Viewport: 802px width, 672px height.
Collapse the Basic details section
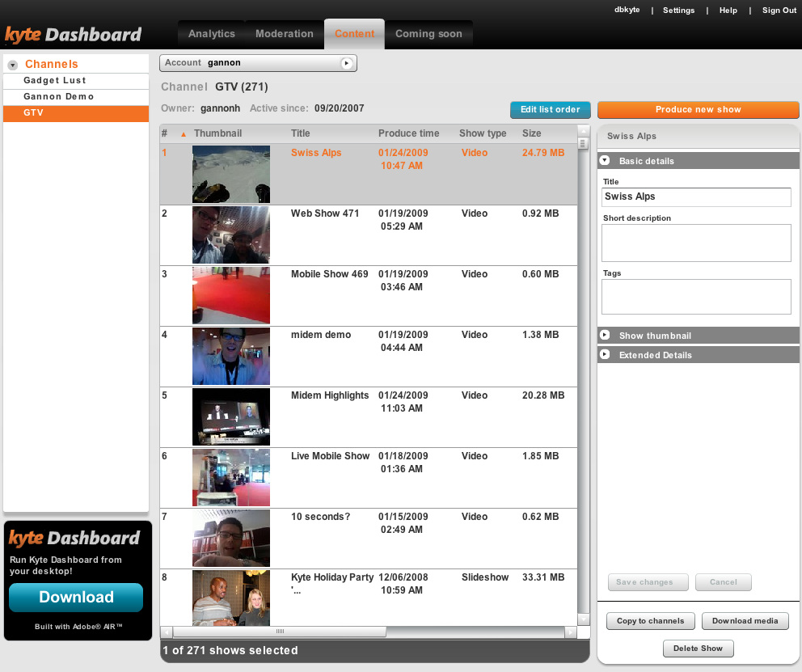pos(605,161)
